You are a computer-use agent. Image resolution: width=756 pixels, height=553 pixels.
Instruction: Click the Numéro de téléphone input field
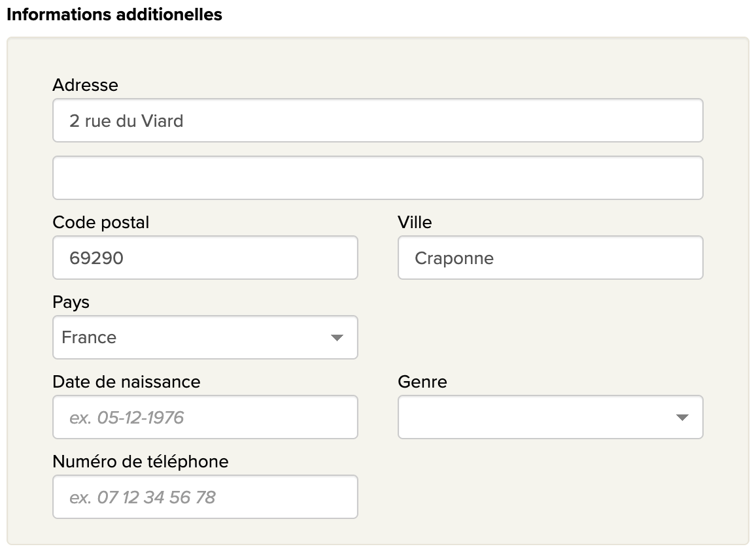[x=205, y=497]
